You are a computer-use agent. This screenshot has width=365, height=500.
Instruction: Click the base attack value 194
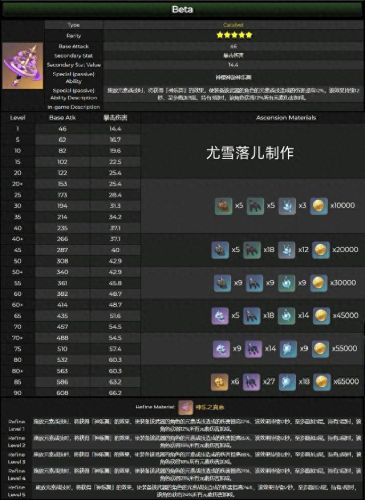(62, 206)
